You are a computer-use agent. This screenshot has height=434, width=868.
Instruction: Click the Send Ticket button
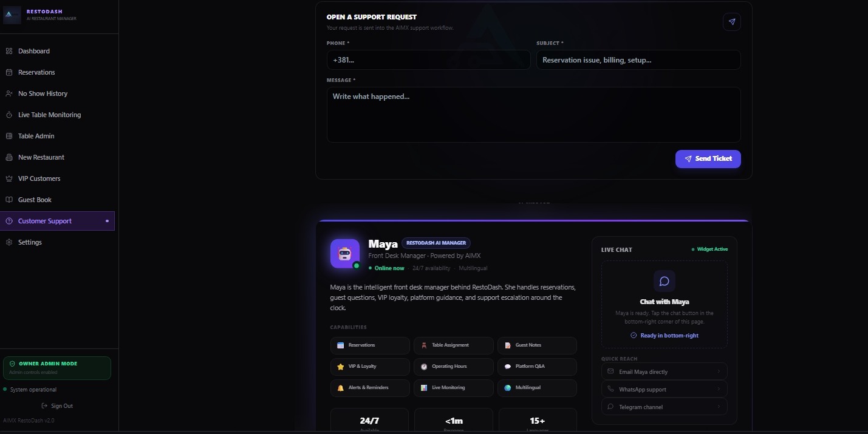708,158
